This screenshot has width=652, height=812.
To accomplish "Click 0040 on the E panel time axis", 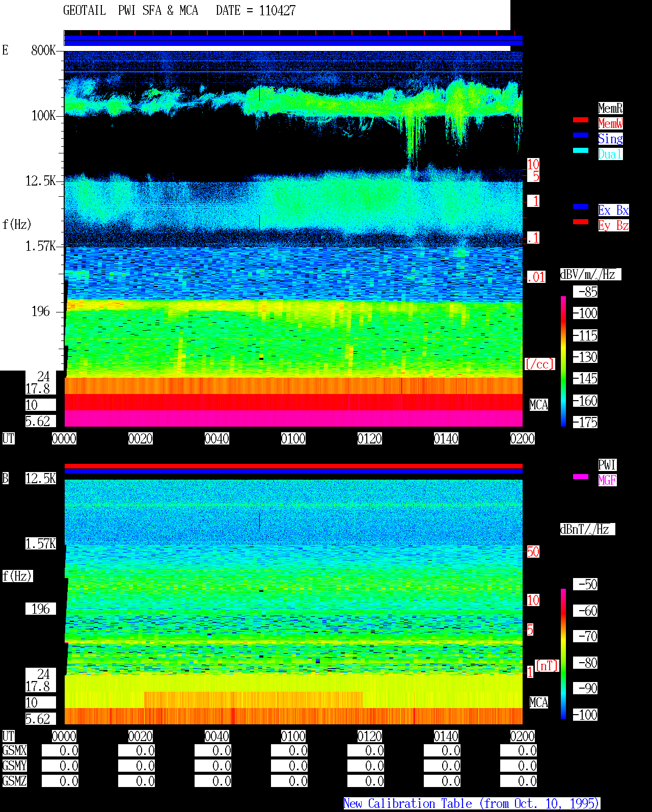I will 217,438.
